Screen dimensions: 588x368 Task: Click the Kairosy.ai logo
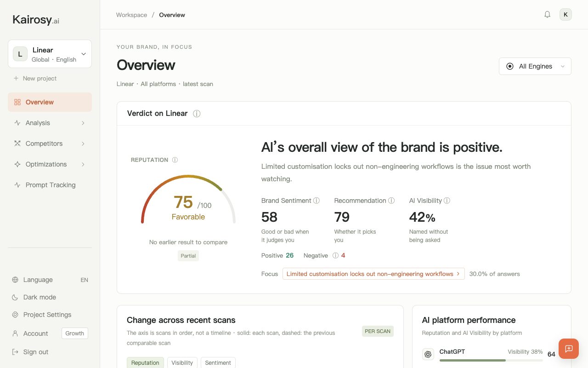36,20
